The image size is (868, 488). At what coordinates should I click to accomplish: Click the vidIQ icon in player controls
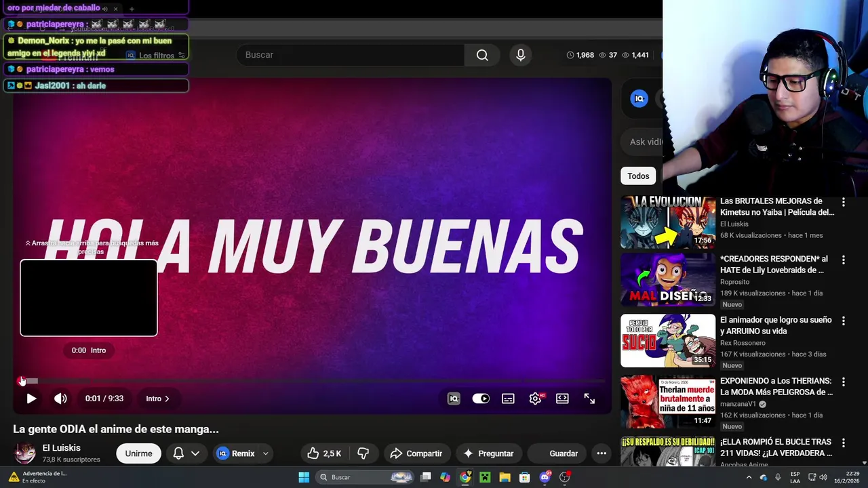[x=454, y=399]
